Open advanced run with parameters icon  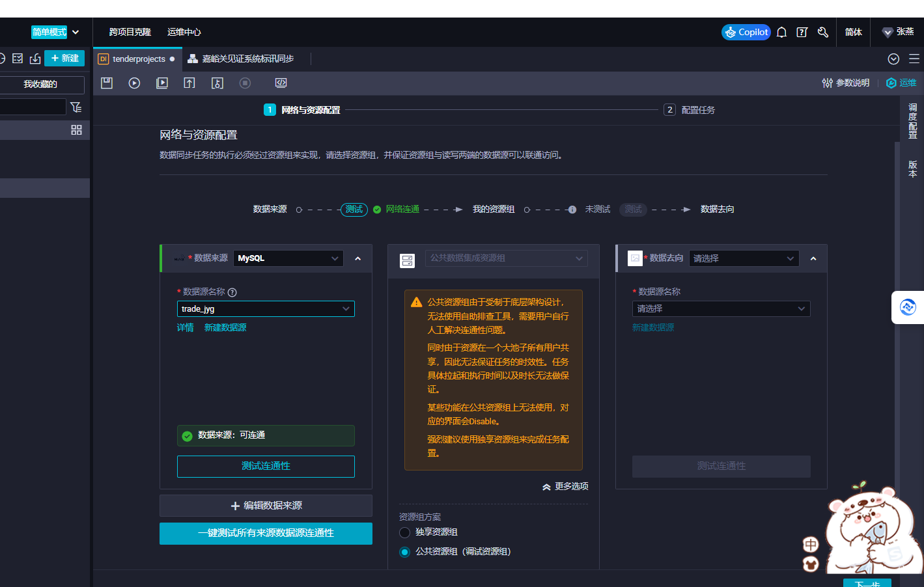[162, 83]
